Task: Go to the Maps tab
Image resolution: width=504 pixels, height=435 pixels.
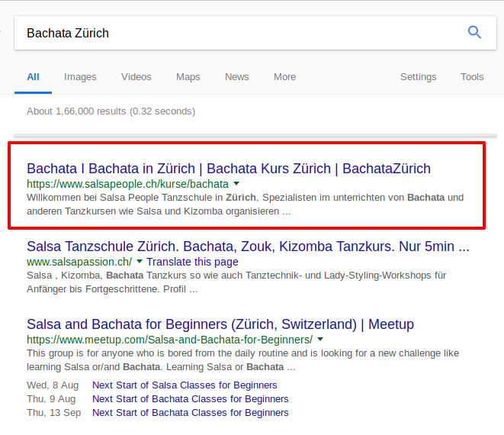Action: point(188,77)
